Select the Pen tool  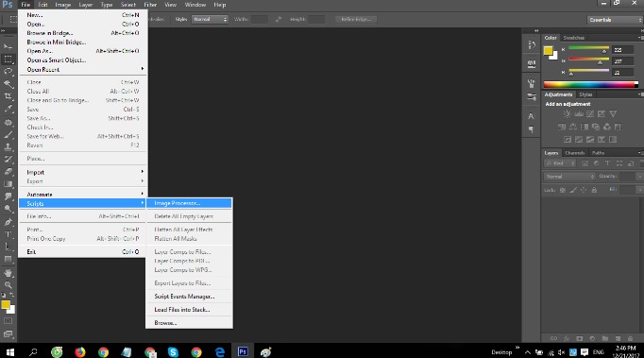(8, 222)
